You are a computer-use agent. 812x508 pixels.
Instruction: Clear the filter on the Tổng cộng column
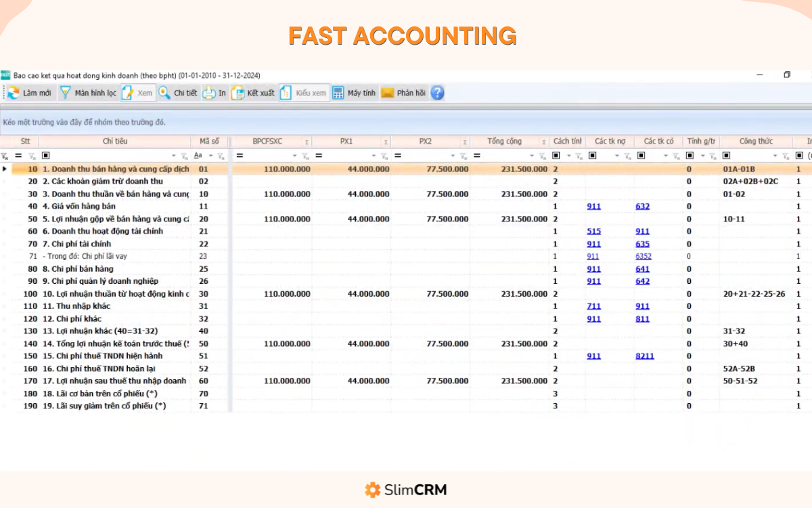point(542,156)
